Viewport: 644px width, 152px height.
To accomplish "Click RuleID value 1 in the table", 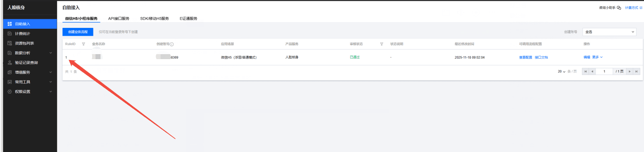I will 66,57.
